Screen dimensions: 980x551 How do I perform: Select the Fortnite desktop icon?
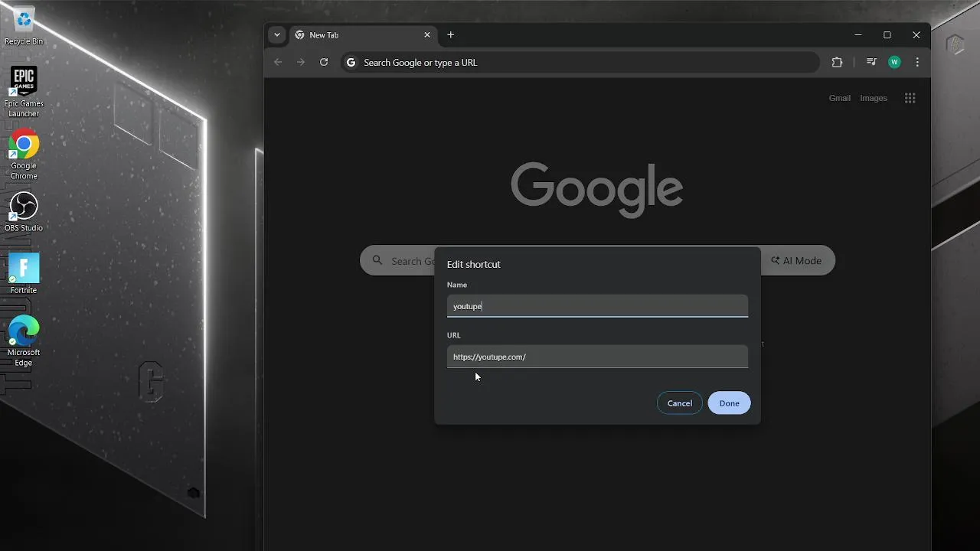24,274
